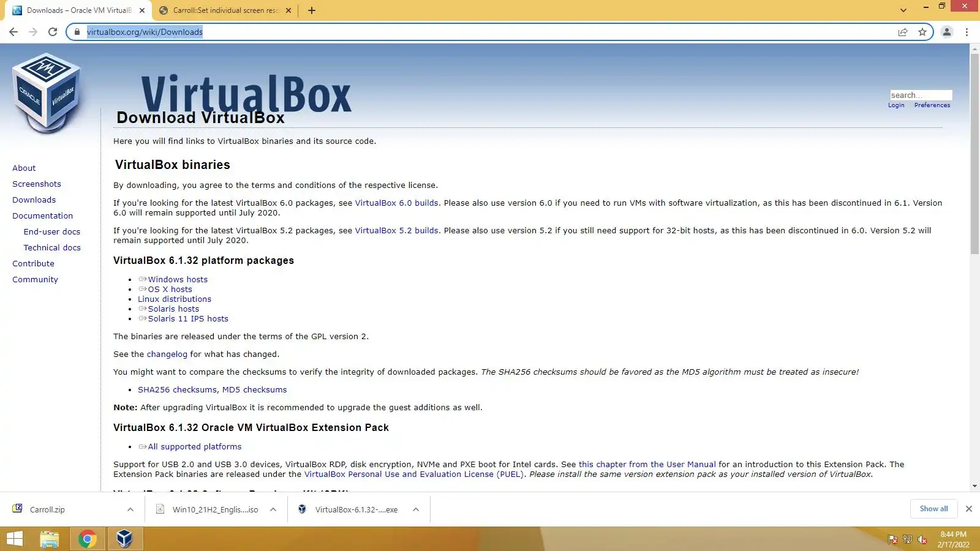Open the changelog link

pyautogui.click(x=167, y=354)
